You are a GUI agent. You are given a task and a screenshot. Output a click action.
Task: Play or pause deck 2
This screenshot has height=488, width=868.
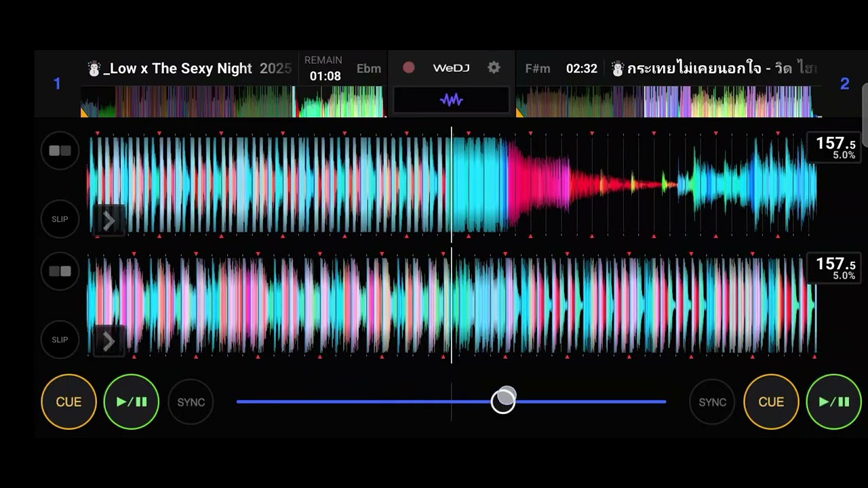[x=833, y=402]
